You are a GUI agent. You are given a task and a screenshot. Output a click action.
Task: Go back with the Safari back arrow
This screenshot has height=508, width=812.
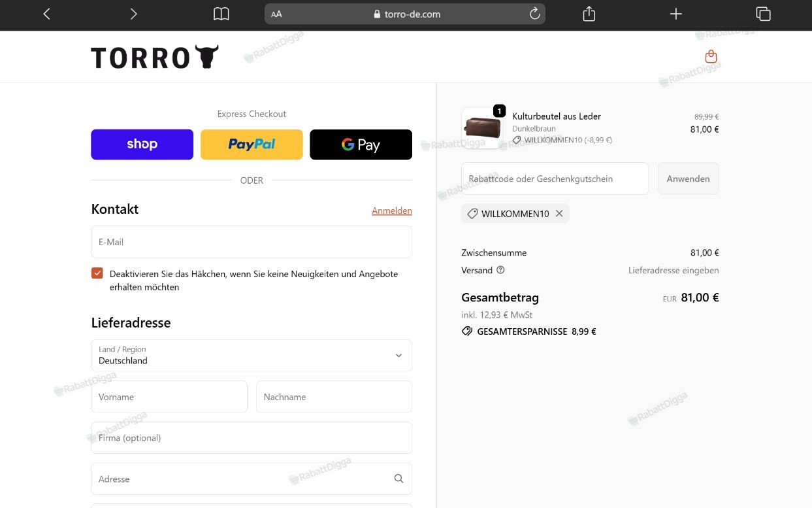pos(46,14)
